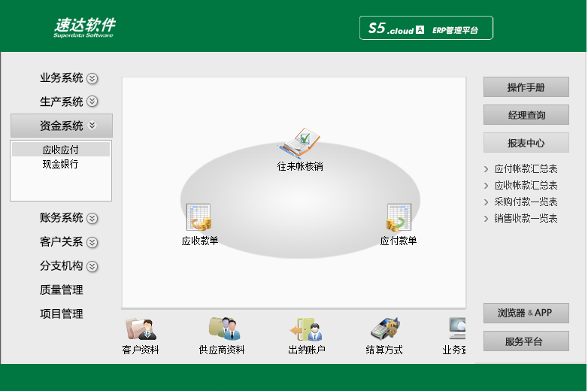Open the 质量管理 menu
Viewport: 588px width, 391px height.
point(62,289)
